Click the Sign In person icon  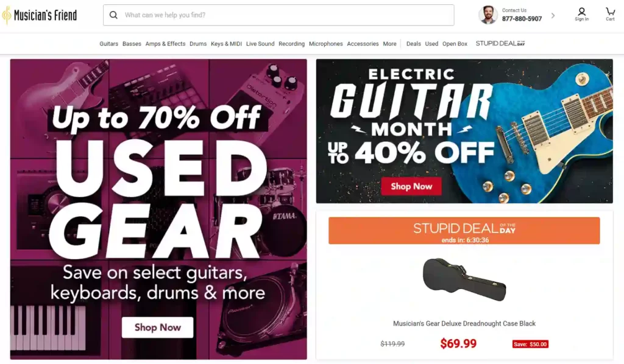coord(581,13)
